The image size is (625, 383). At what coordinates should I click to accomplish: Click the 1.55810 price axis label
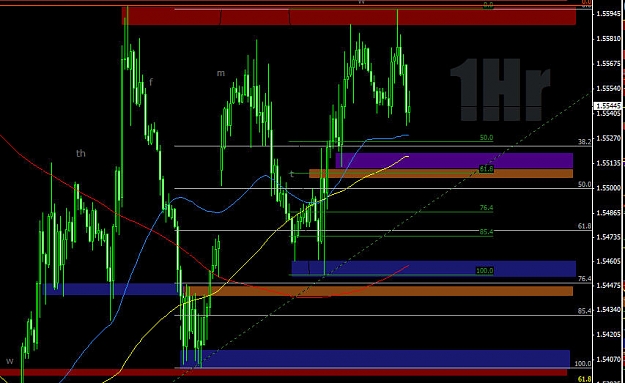coord(608,39)
